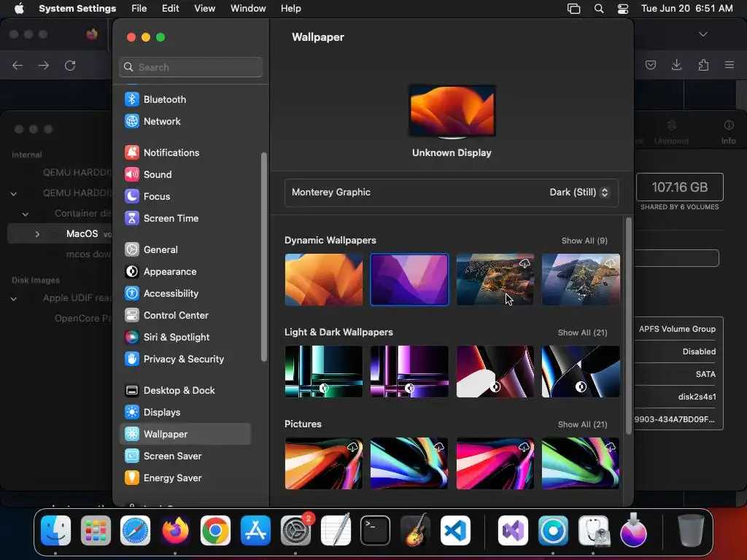Open Firefox tab list dropdown chevron
The height and width of the screenshot is (560, 747).
[x=703, y=34]
